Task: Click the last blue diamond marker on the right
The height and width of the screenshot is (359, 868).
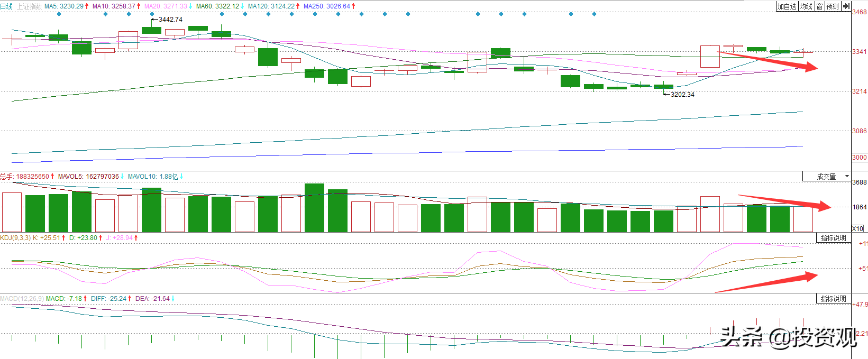Action: click(x=594, y=14)
